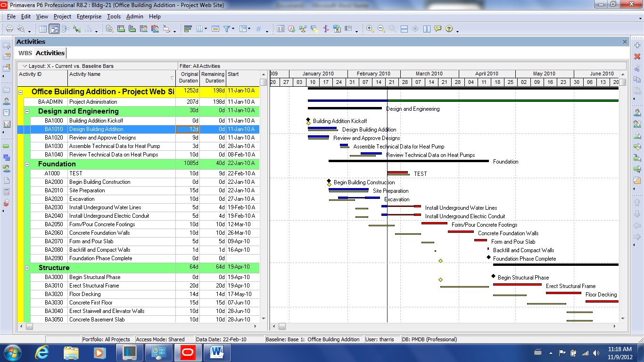The height and width of the screenshot is (362, 644).
Task: Click the Level Resources icon
Action: 303,29
